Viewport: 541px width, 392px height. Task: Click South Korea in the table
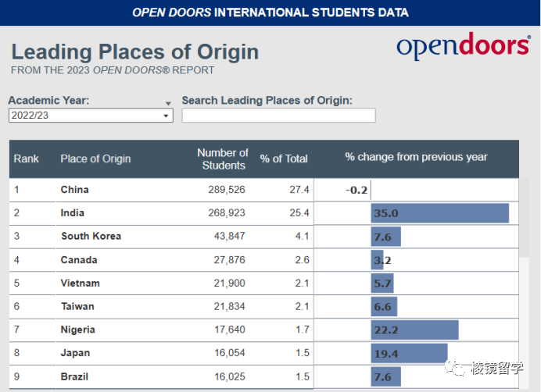click(91, 237)
